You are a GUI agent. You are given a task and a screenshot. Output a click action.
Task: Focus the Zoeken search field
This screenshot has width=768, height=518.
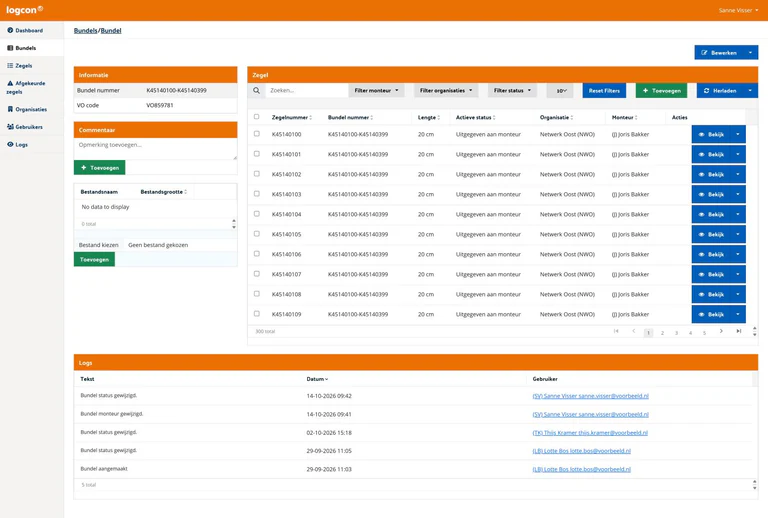[x=306, y=91]
